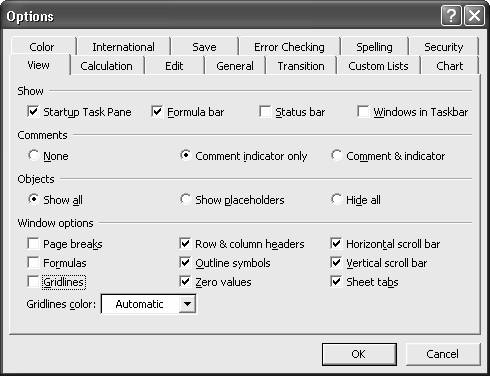Image resolution: width=490 pixels, height=376 pixels.
Task: Close the Options dialog with X
Action: [x=474, y=16]
